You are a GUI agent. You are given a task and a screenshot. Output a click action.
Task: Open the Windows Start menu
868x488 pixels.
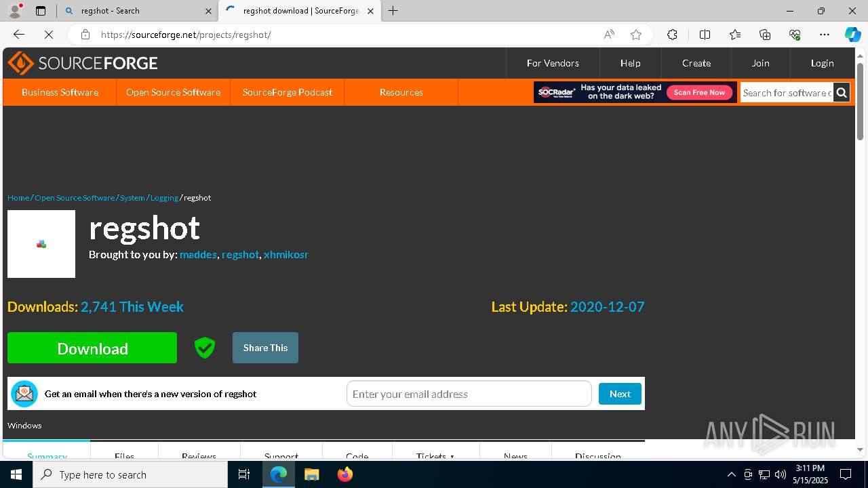click(16, 474)
